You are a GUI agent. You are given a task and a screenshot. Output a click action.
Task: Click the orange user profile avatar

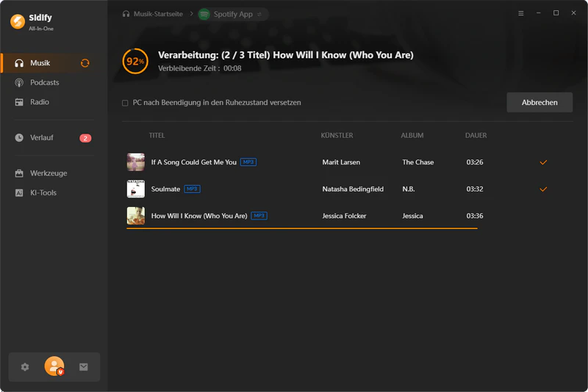(54, 366)
